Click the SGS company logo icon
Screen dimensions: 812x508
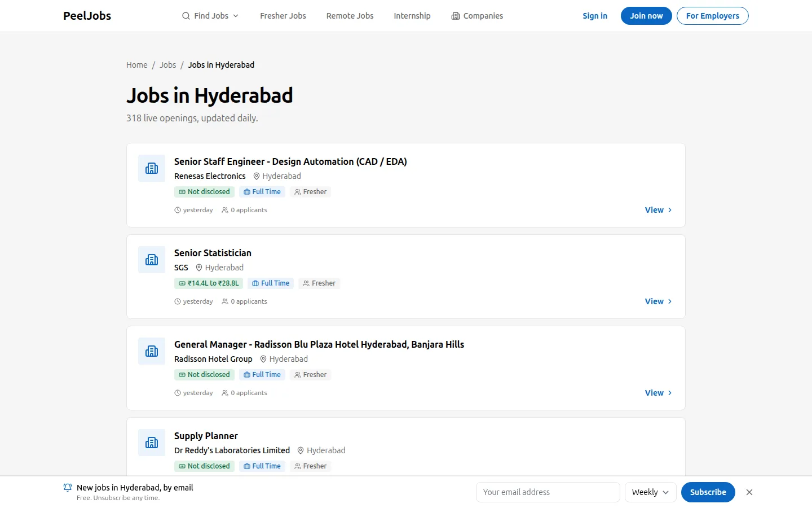[x=152, y=260]
